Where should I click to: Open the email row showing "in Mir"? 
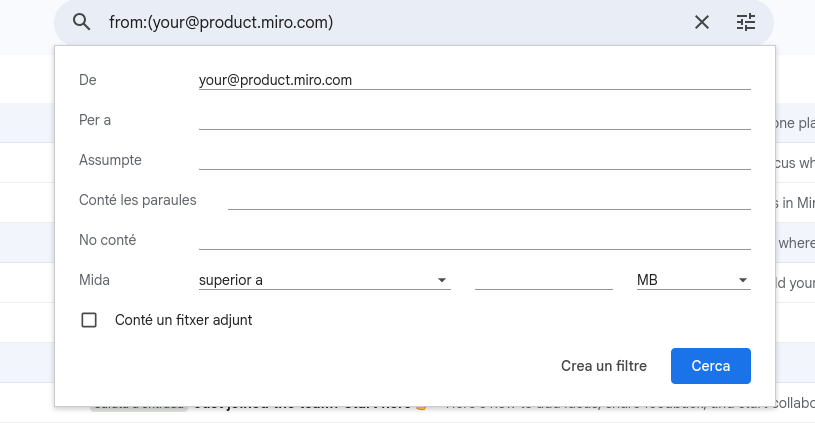tap(795, 202)
